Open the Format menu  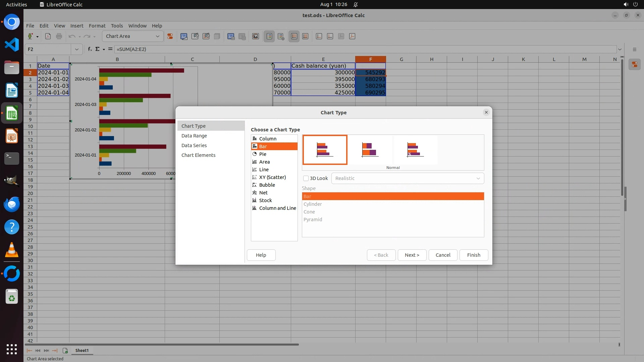click(x=97, y=26)
